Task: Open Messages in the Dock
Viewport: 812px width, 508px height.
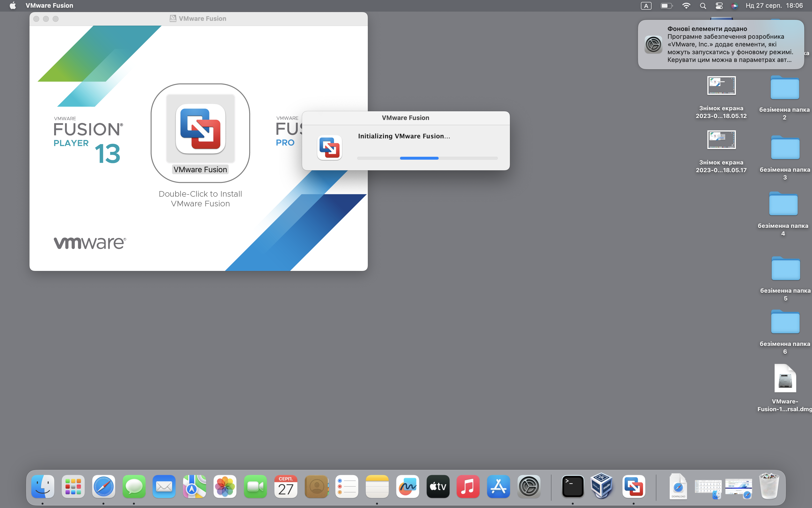Action: (134, 486)
